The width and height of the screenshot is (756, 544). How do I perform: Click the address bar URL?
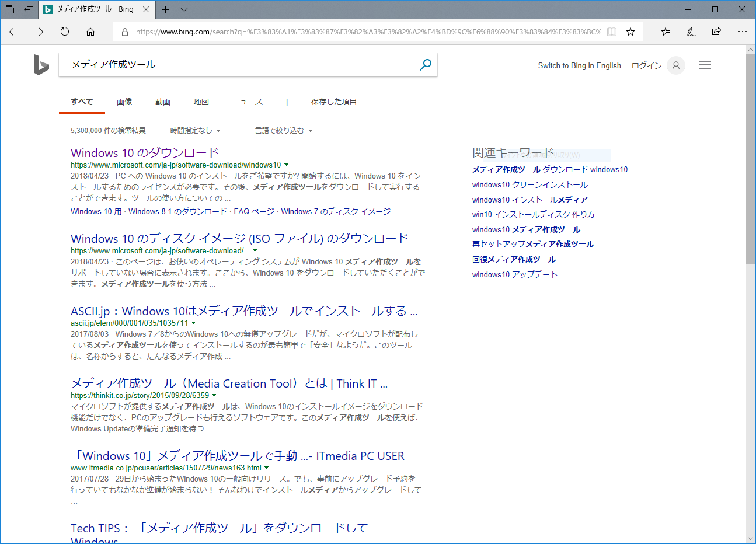coord(368,32)
